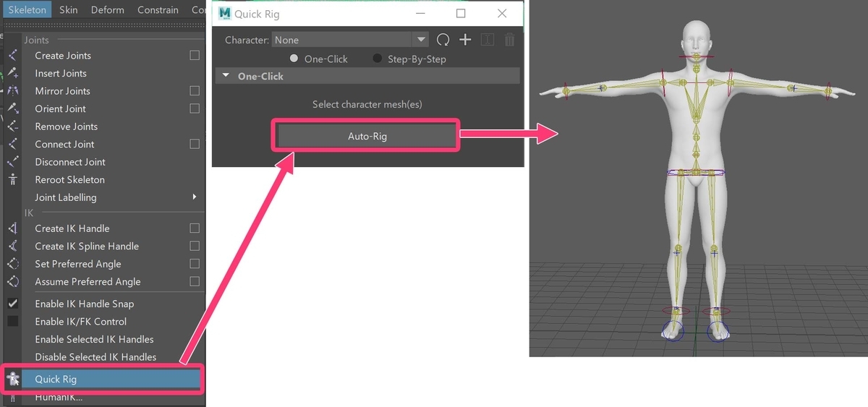Click the rename character icon
The width and height of the screenshot is (868, 407).
[x=487, y=40]
